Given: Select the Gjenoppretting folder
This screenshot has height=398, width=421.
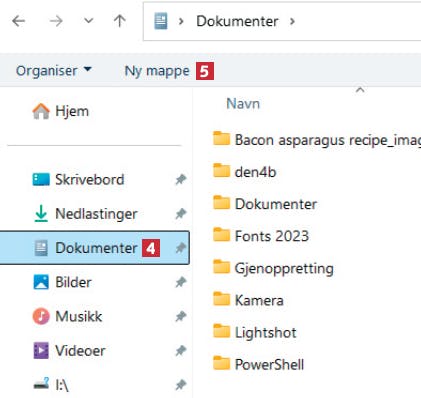Looking at the screenshot, I should pos(273,268).
